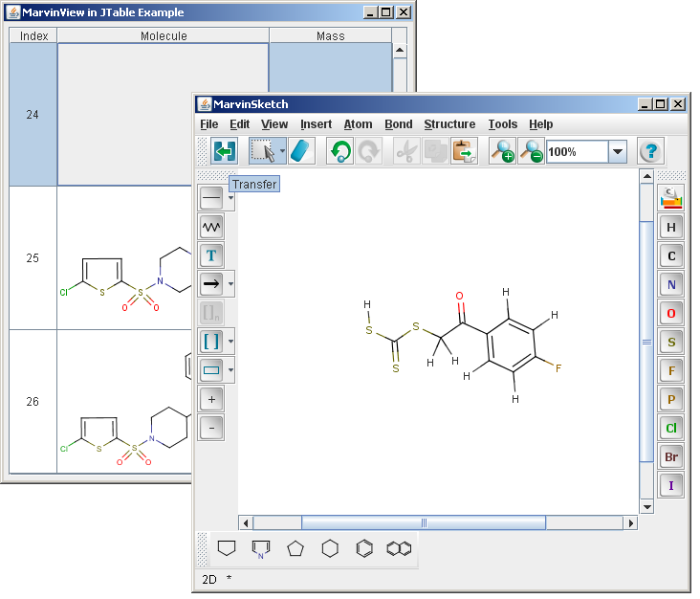This screenshot has height=599, width=700.
Task: Click the Paste clipboard icon
Action: pos(464,151)
